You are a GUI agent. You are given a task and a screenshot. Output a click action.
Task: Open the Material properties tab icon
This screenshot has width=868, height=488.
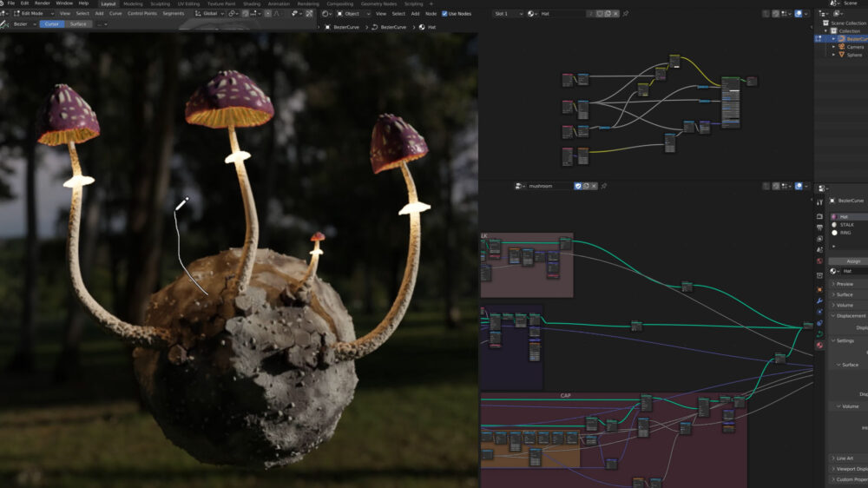click(x=820, y=345)
